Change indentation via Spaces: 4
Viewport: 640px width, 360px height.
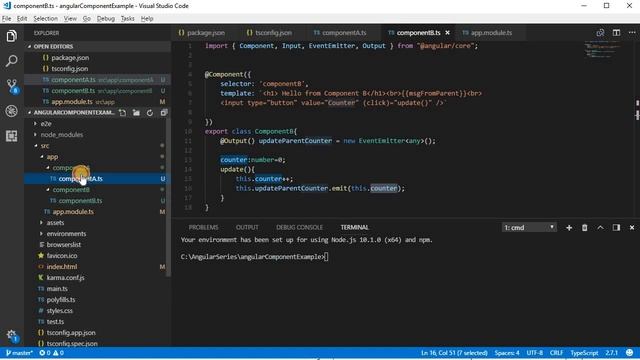click(507, 353)
